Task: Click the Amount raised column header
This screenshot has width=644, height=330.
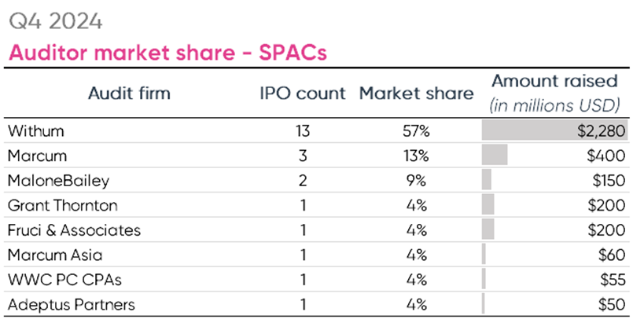Action: coord(554,81)
